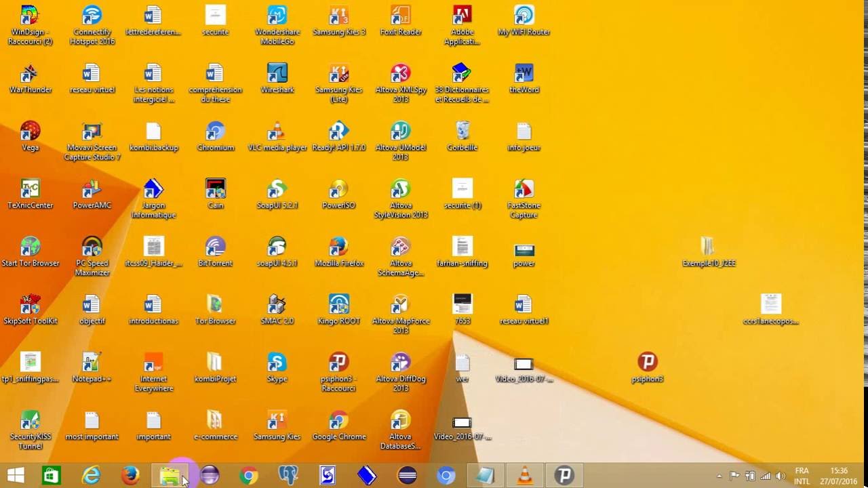The image size is (868, 488).
Task: Select the SoapUI 5.2.1 icon
Action: (277, 193)
